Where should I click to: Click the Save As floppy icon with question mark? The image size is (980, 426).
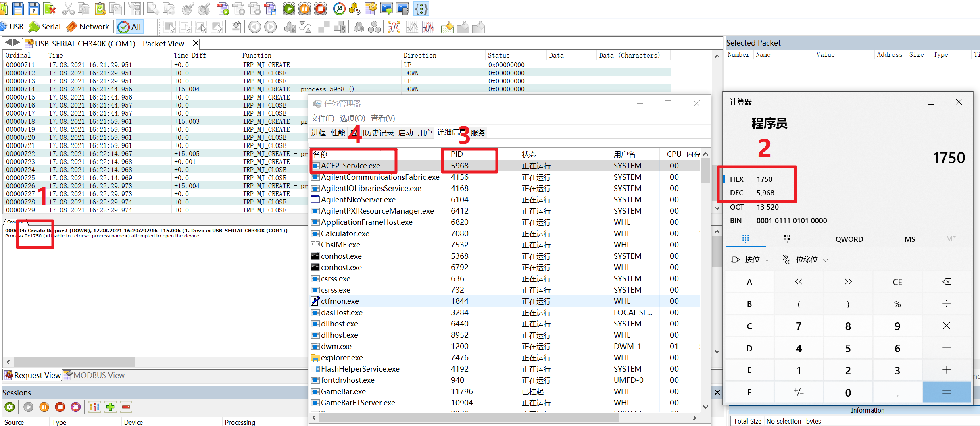[x=33, y=8]
